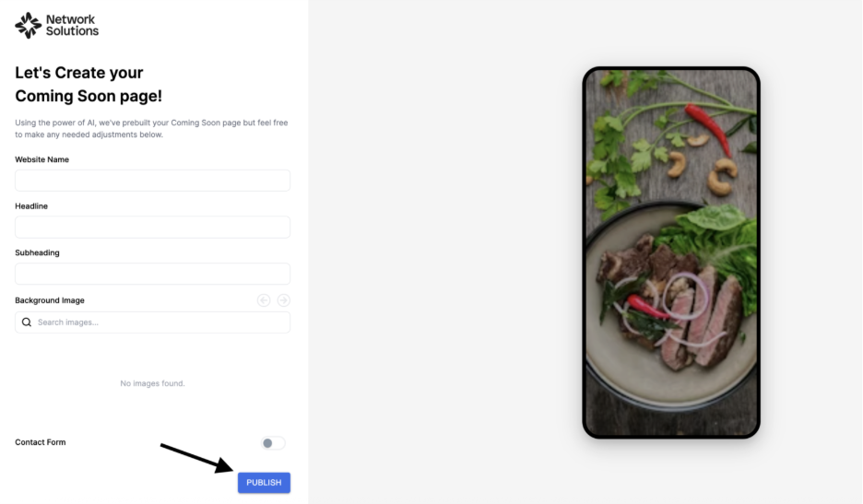The width and height of the screenshot is (863, 504).
Task: Click the 'Let's Create your Coming Soon page!' heading
Action: pos(89,84)
